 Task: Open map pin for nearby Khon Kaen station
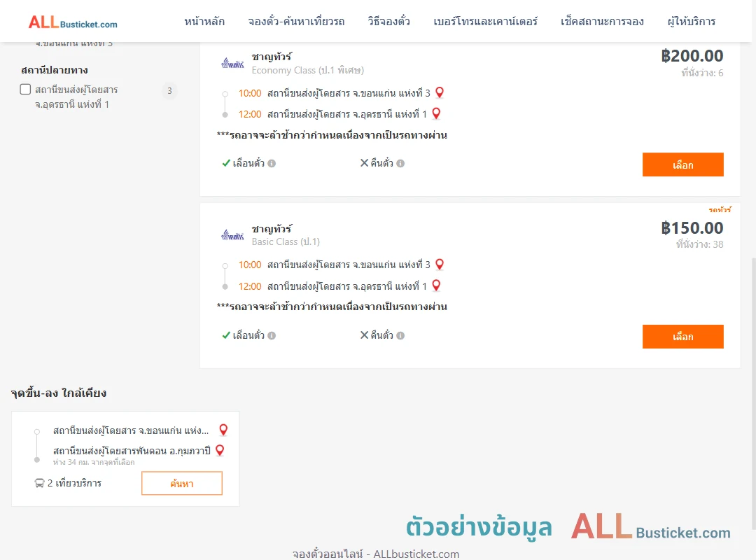(223, 430)
